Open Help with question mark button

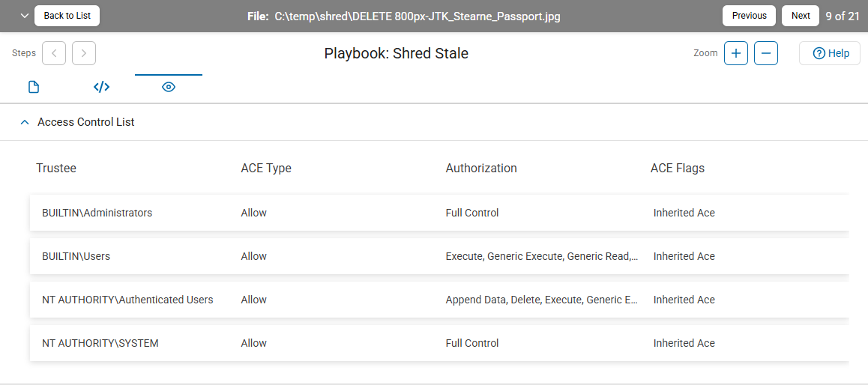click(x=830, y=53)
